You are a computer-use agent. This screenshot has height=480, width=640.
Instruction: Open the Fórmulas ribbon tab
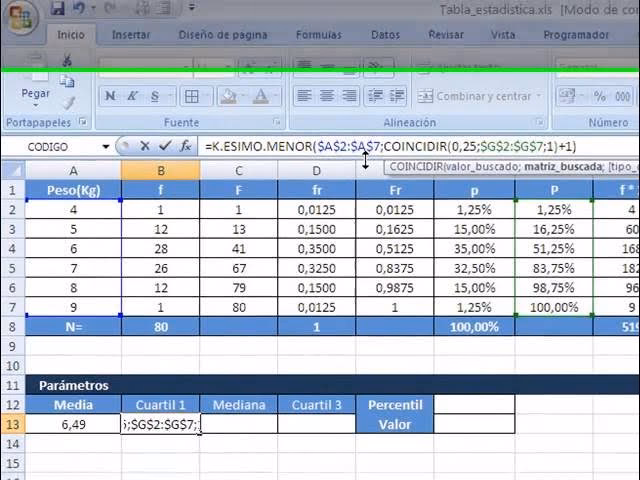[318, 34]
